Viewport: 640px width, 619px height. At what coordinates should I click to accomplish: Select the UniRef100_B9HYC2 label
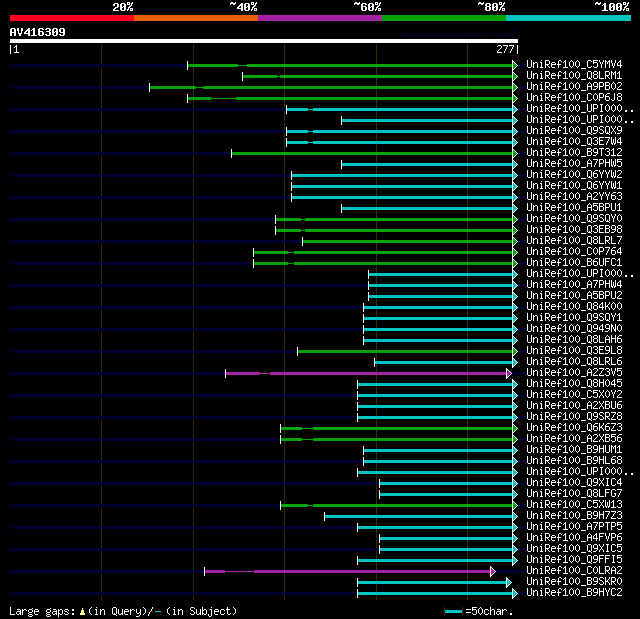(574, 593)
